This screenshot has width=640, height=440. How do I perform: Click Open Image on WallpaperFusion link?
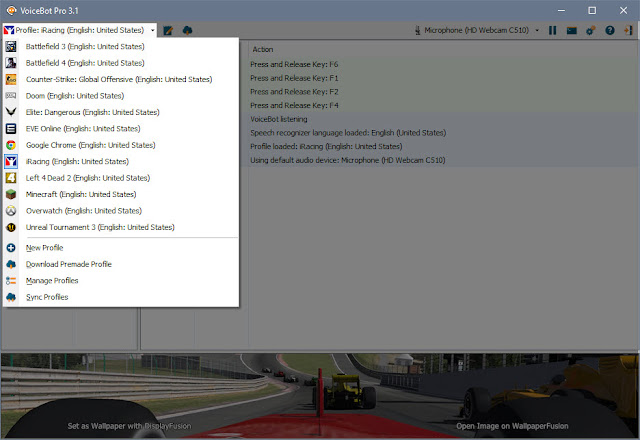512,426
